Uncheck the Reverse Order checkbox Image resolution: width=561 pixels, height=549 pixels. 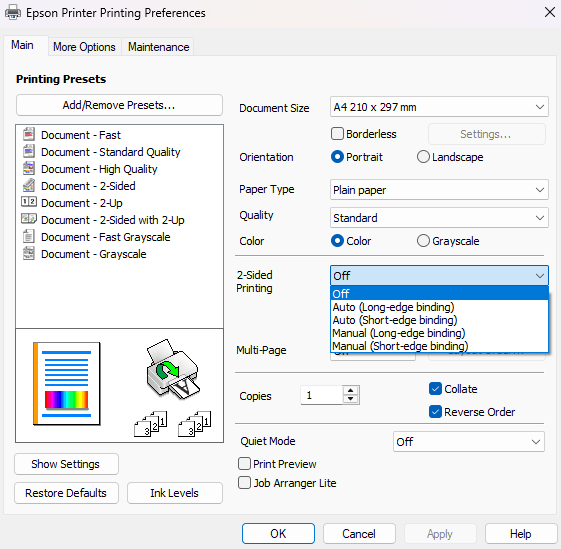(x=435, y=412)
